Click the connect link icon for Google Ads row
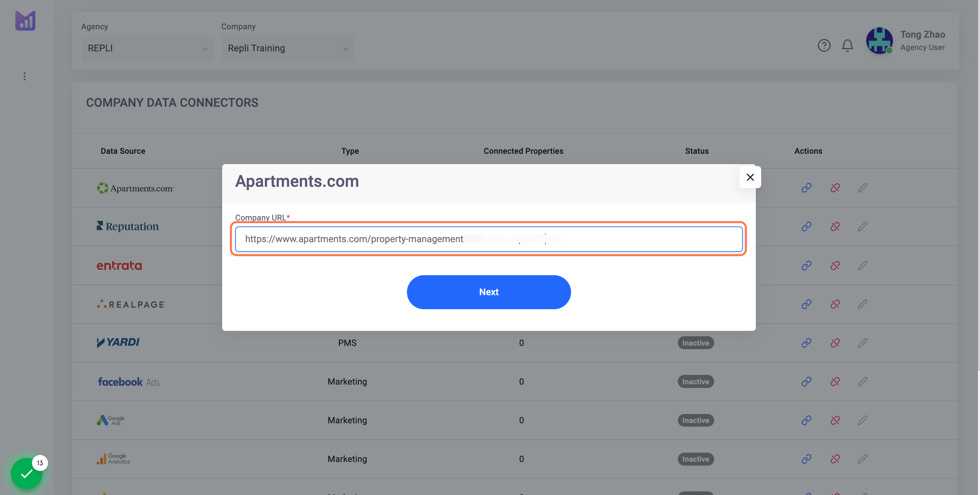Screen dimensions: 980x495 [x=806, y=420]
